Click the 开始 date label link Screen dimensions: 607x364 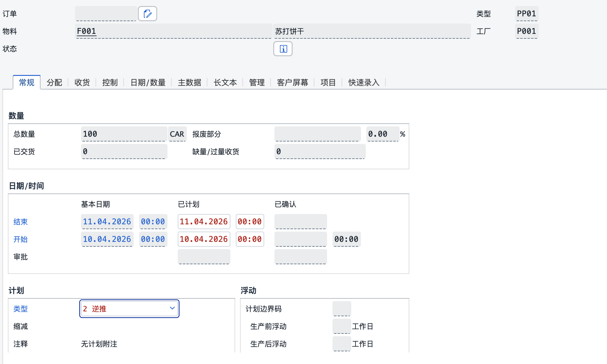click(x=21, y=239)
